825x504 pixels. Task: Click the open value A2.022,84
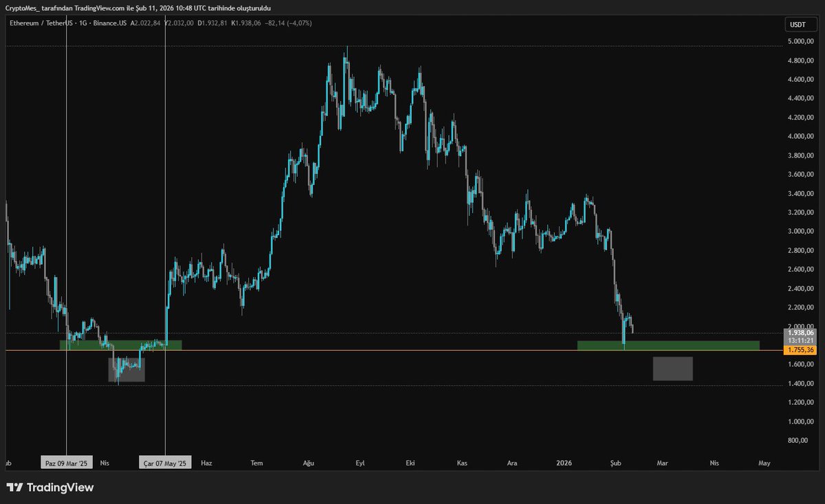click(x=144, y=23)
